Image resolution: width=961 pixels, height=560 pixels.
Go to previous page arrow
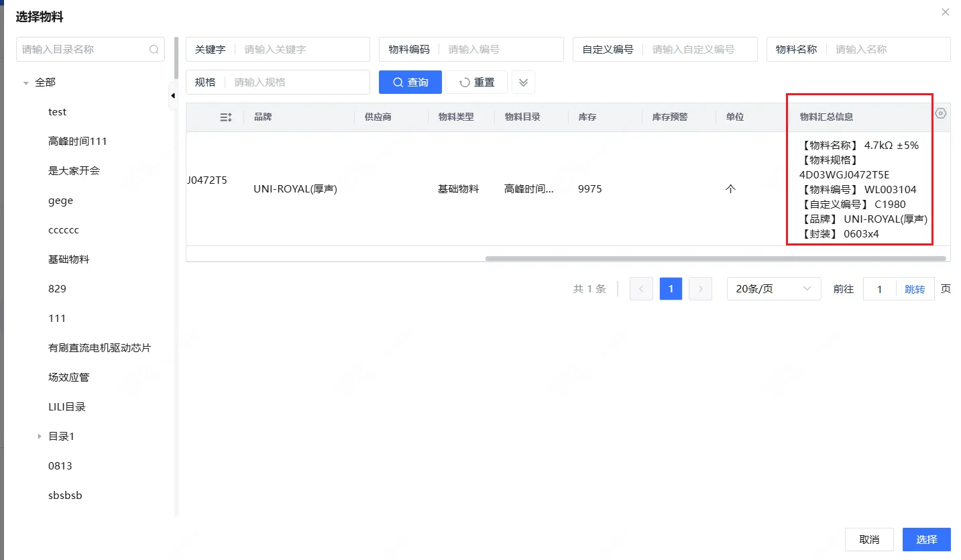[641, 289]
